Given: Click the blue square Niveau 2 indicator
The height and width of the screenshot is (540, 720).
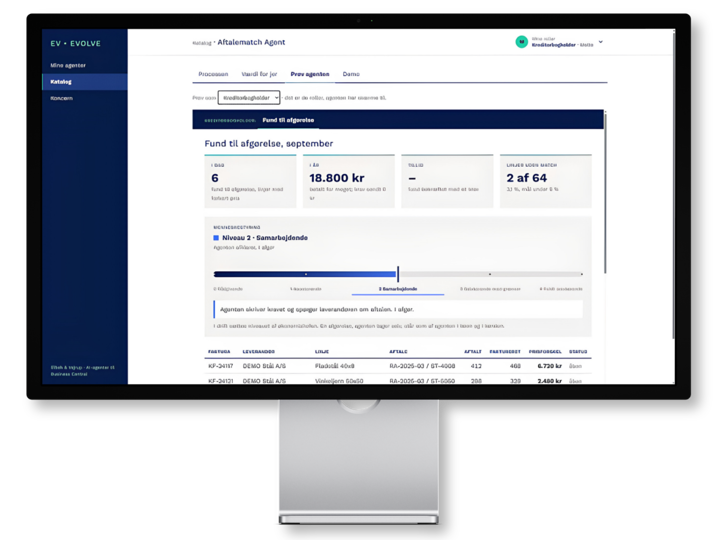Looking at the screenshot, I should (x=216, y=238).
